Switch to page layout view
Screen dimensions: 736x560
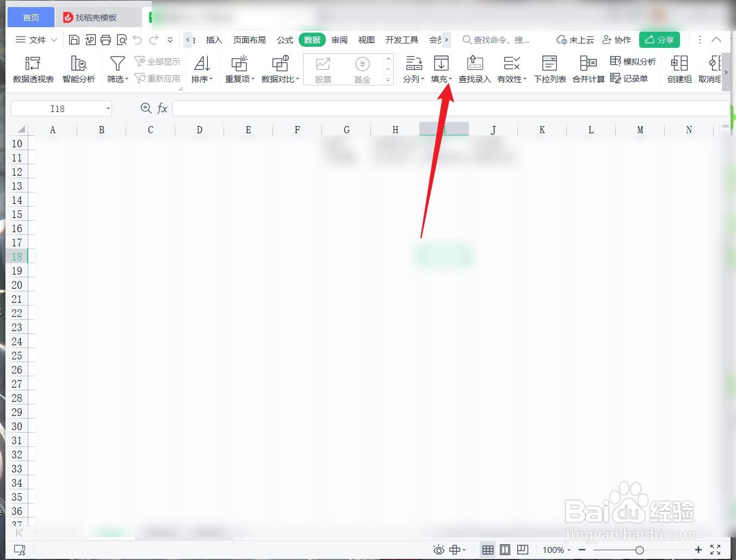pos(505,550)
